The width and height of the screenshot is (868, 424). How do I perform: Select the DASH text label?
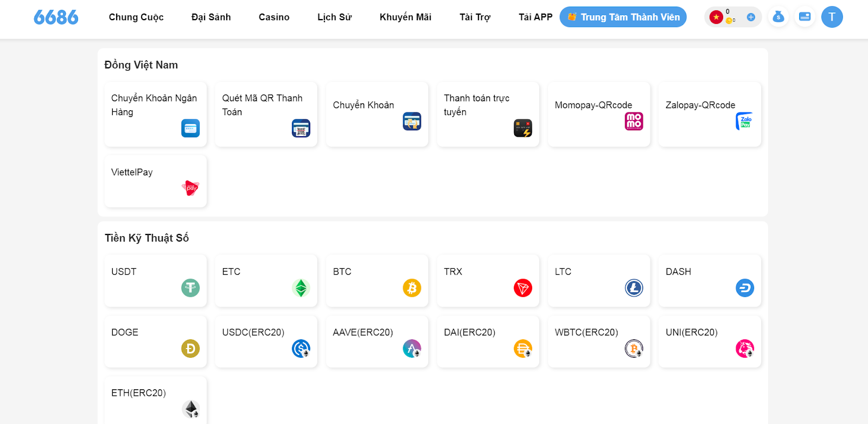point(679,271)
